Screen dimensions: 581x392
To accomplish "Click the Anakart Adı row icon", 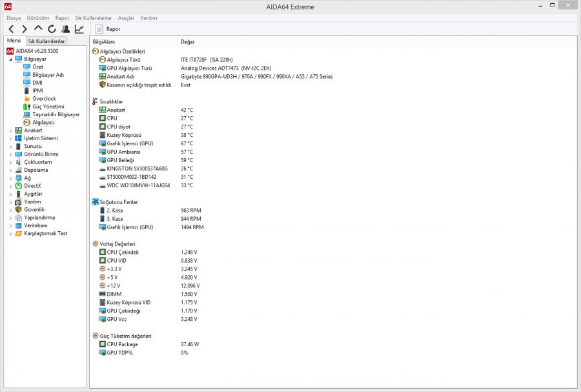I will tap(103, 76).
